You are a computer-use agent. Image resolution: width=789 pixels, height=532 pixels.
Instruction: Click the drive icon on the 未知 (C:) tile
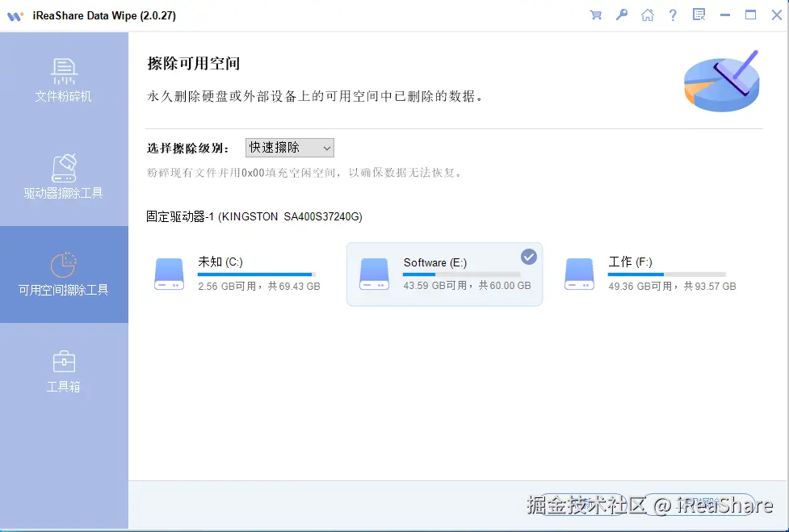click(169, 274)
